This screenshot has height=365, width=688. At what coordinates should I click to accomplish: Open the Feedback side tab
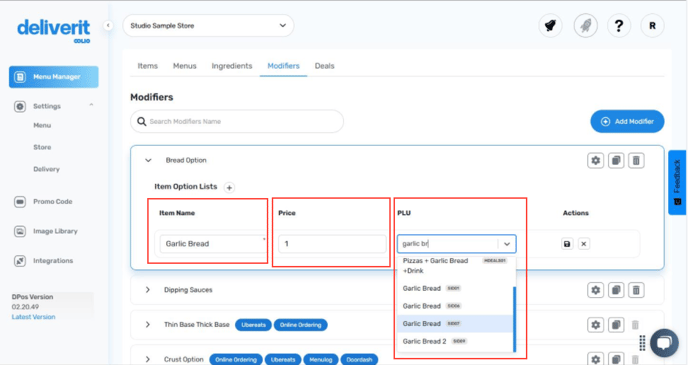tap(677, 182)
